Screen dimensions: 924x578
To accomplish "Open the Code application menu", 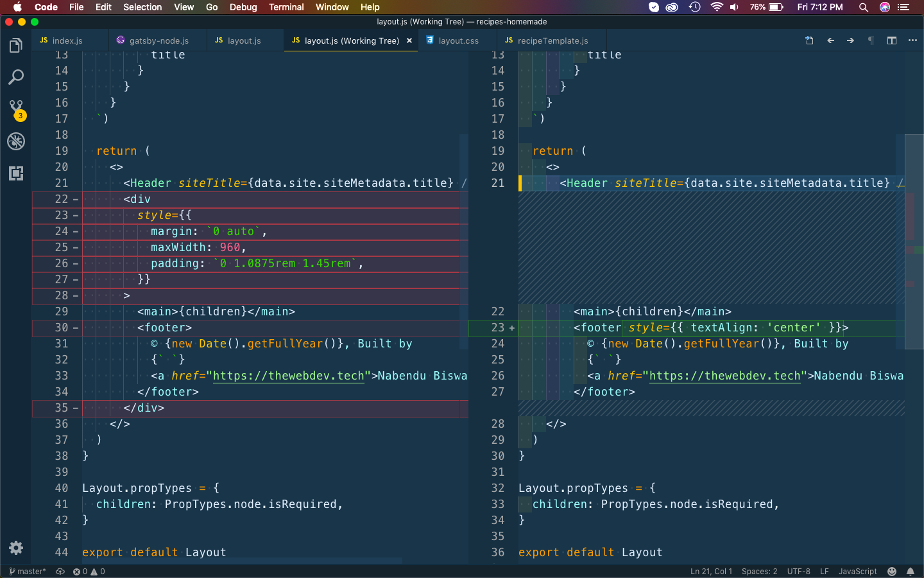I will [46, 7].
